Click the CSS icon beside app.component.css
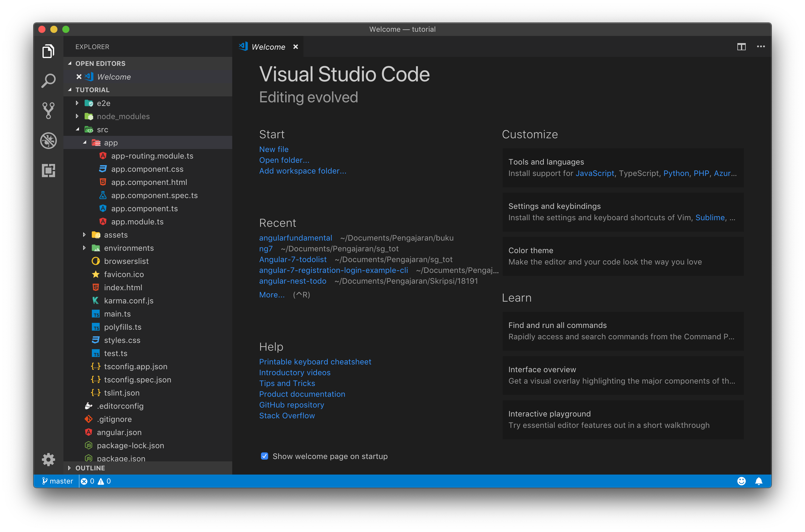 coord(103,169)
